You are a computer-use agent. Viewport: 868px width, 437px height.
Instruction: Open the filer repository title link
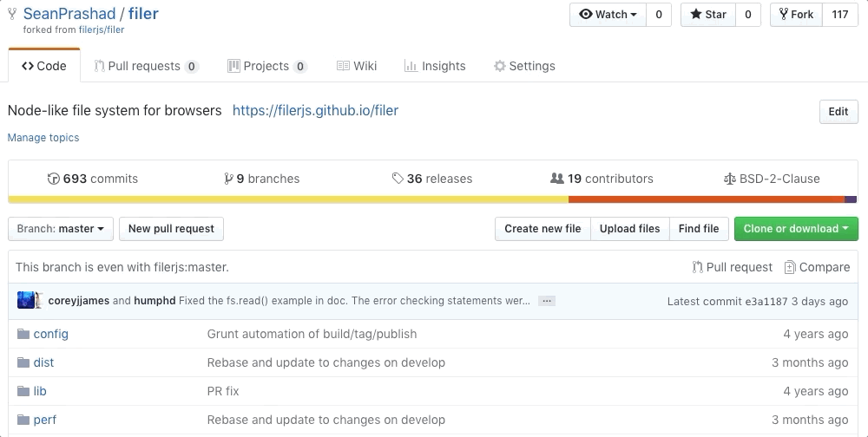pyautogui.click(x=143, y=14)
